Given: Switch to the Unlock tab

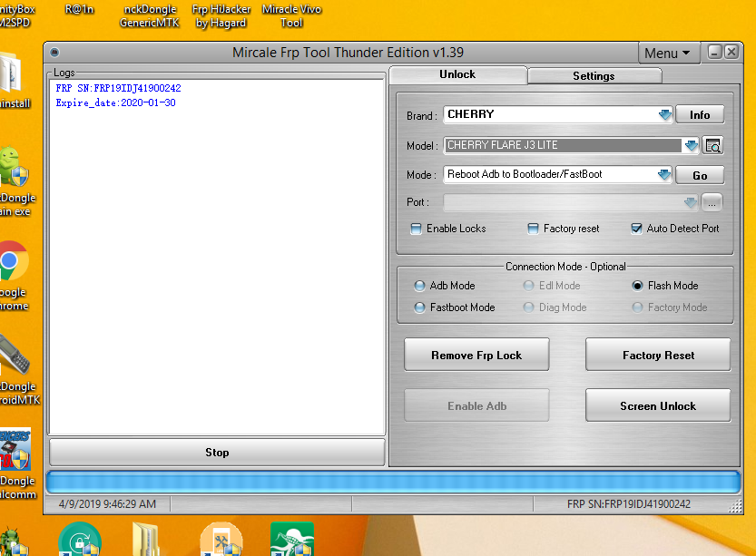Looking at the screenshot, I should coord(457,74).
